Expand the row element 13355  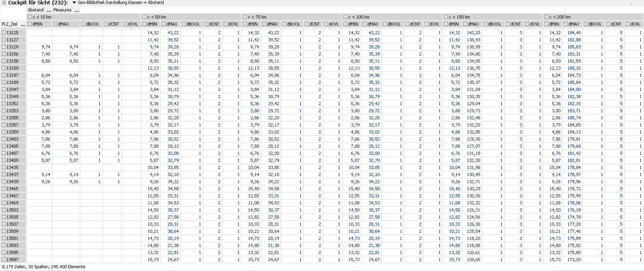point(4,118)
